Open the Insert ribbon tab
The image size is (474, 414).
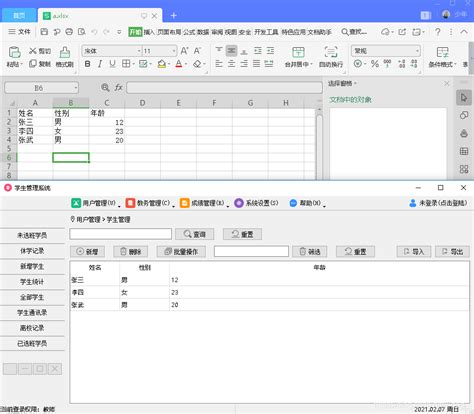point(149,32)
